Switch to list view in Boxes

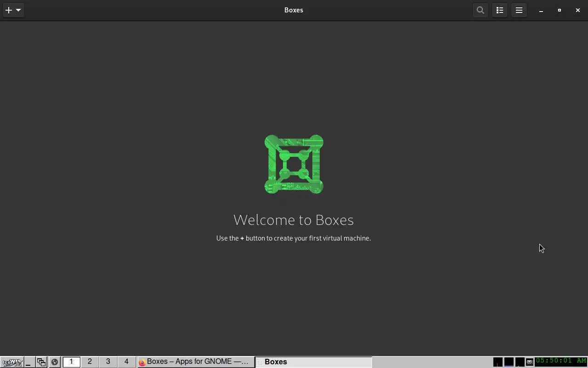tap(500, 10)
